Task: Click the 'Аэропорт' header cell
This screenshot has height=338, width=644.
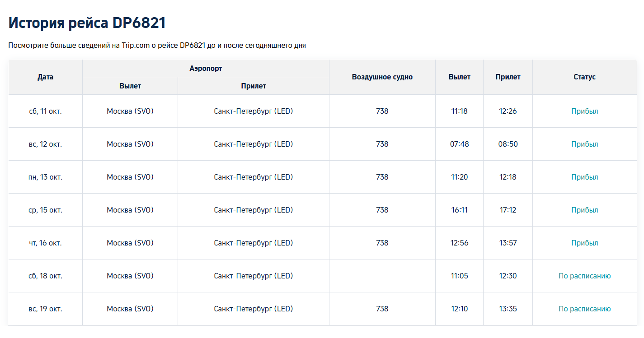Action: 206,68
